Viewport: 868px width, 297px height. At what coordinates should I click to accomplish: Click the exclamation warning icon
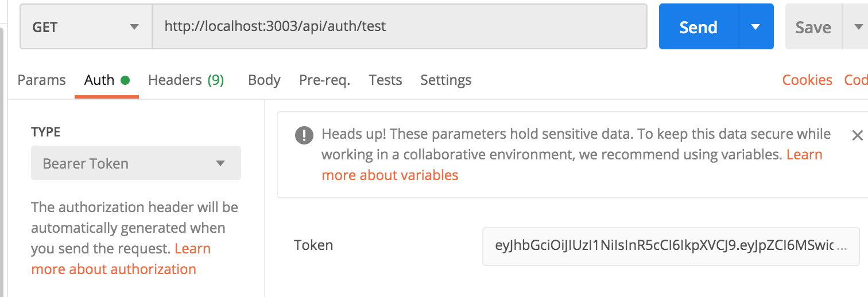click(304, 135)
